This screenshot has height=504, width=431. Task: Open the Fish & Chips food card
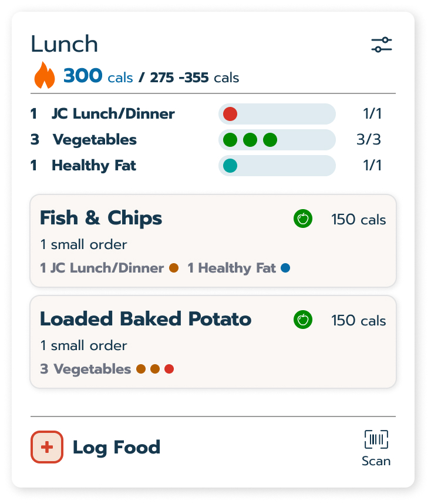coord(213,241)
